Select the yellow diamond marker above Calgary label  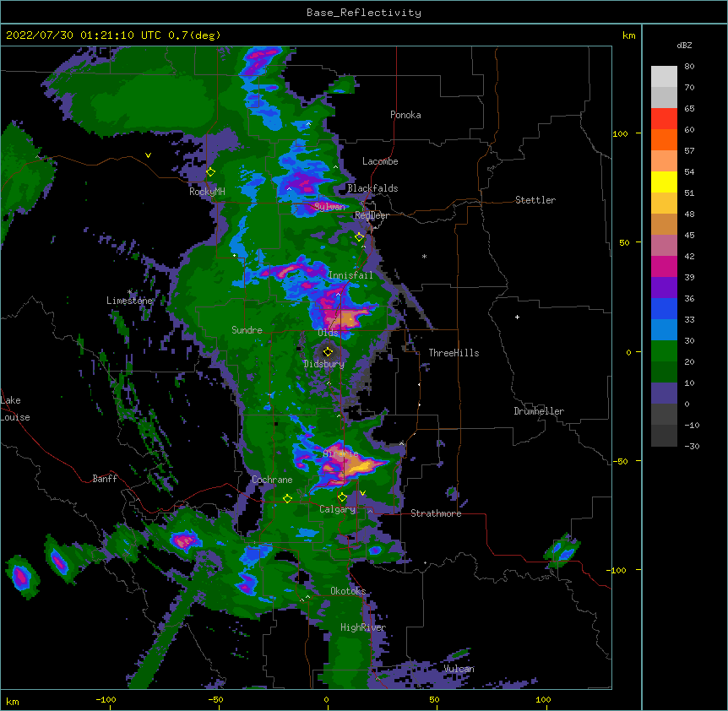coord(342,497)
